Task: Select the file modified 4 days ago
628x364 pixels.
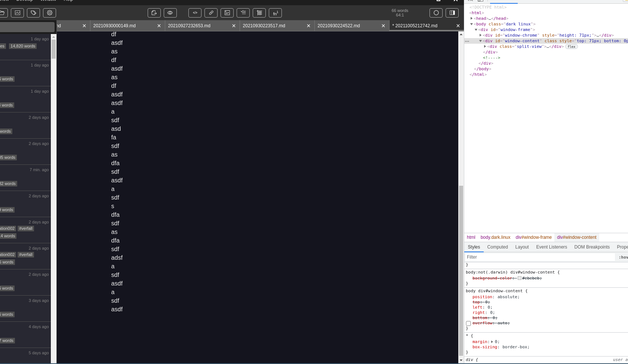Action: click(x=25, y=334)
